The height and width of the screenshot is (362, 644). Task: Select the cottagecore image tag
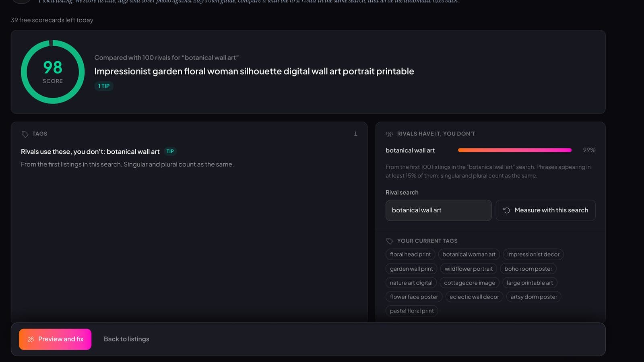pos(469,283)
